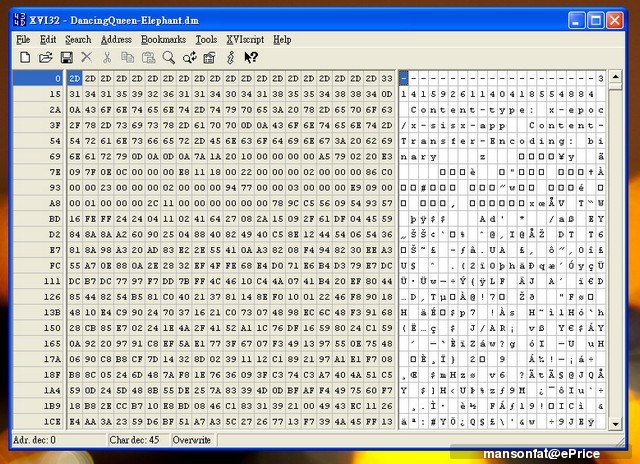Click the address label '15'
Screen dimensions: 640x464
tap(55, 94)
